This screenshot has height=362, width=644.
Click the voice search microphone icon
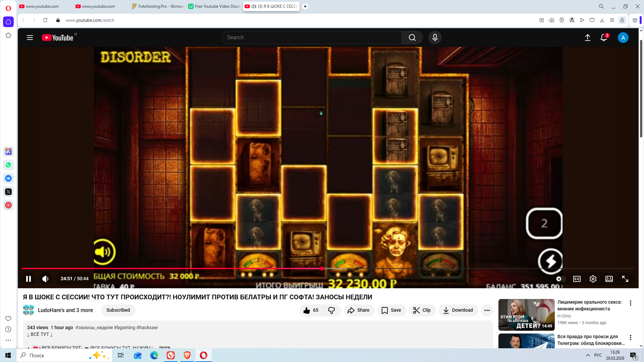point(435,38)
